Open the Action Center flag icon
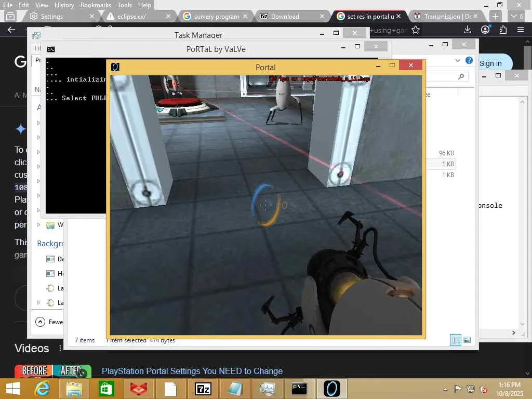This screenshot has width=532, height=399. [458, 389]
